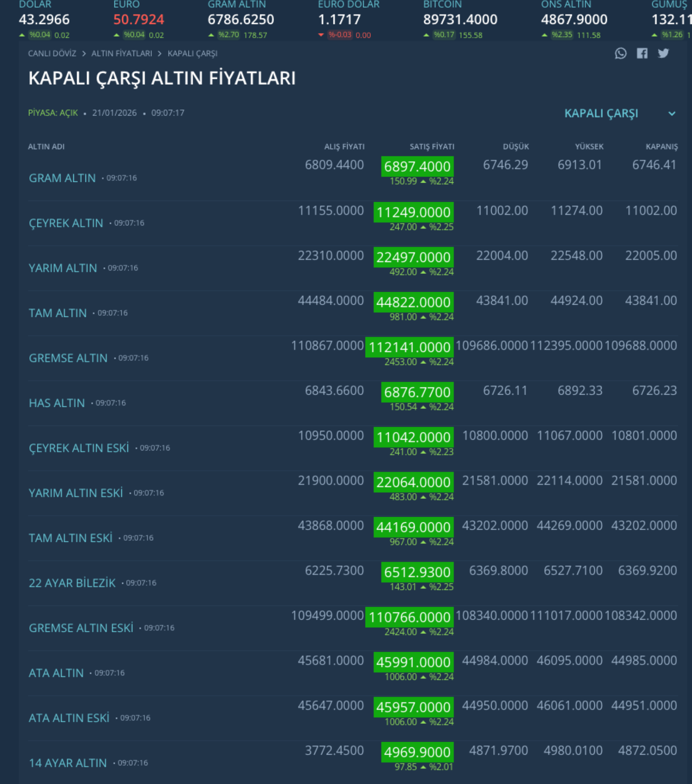Click the green GRAM ALTIN 6897.4000 price box

[417, 167]
